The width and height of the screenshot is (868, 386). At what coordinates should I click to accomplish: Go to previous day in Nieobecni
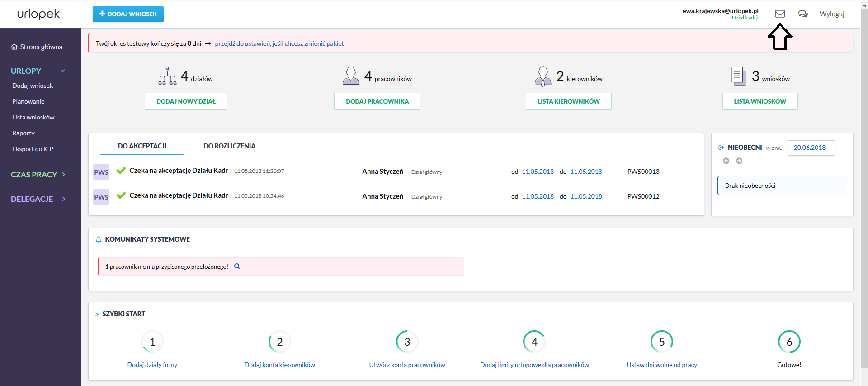726,161
